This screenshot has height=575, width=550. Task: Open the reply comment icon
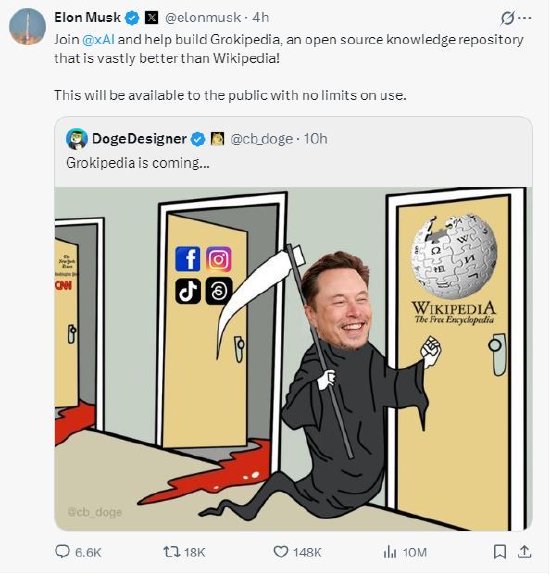click(x=62, y=552)
